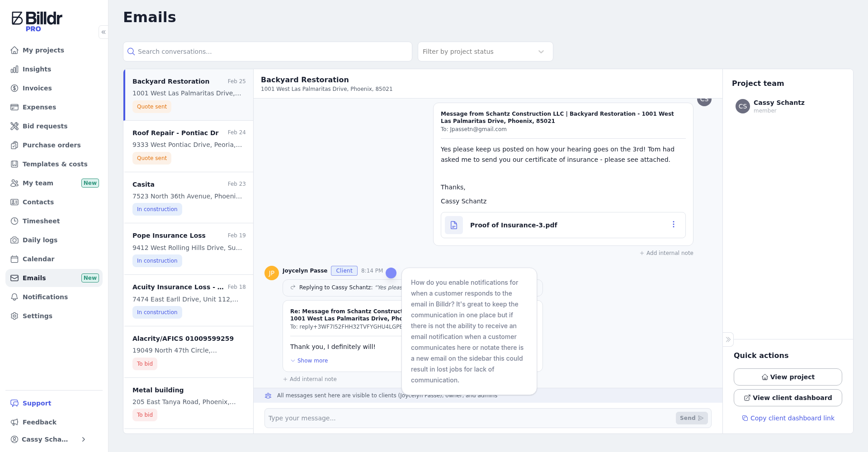Click the Proof of Insurance-3.pdf file icon
Viewport: 868px width, 452px height.
(x=454, y=225)
